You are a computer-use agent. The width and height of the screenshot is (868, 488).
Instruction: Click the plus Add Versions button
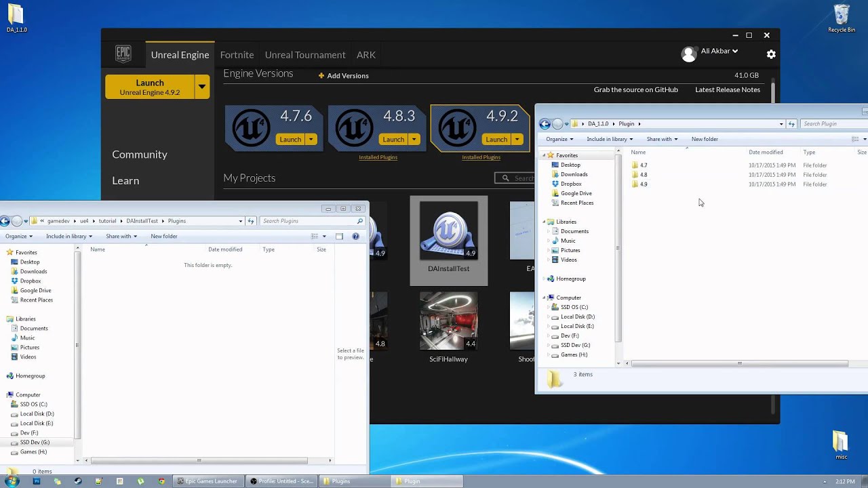(x=343, y=76)
